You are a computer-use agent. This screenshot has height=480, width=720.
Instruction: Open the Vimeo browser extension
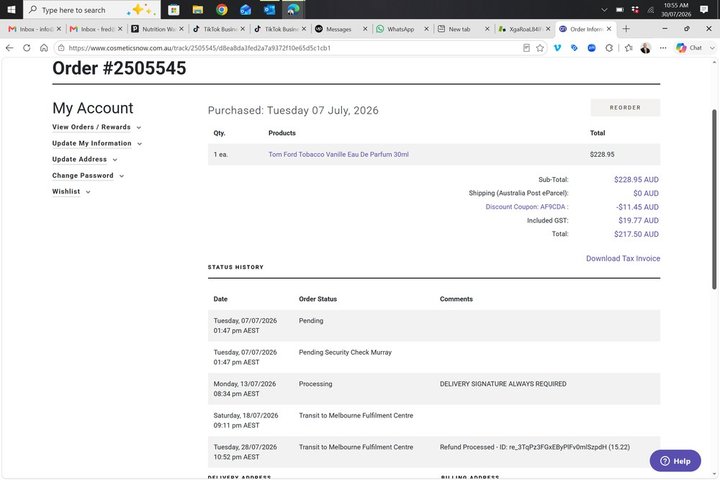click(x=557, y=48)
